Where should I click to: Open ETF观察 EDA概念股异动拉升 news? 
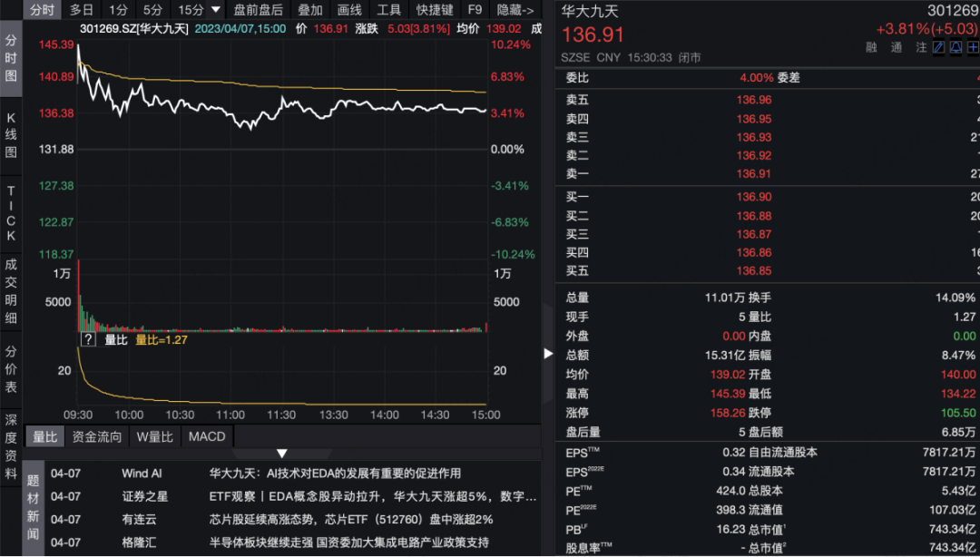point(373,496)
